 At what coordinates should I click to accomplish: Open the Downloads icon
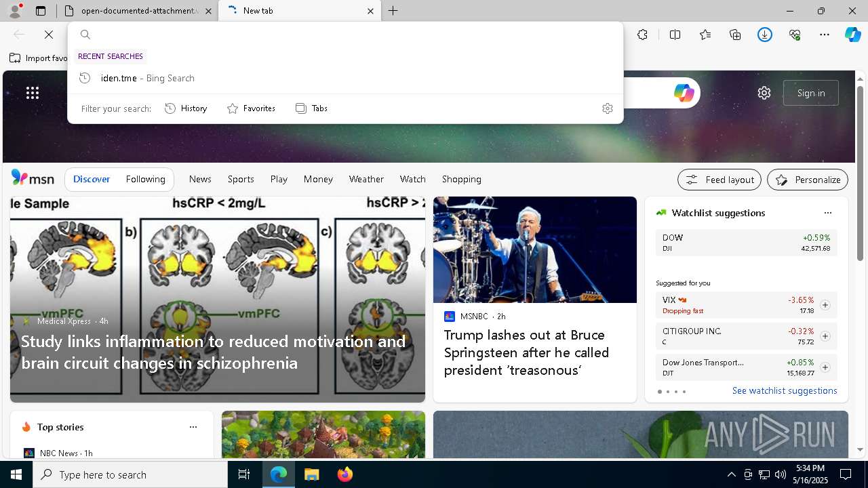(765, 35)
